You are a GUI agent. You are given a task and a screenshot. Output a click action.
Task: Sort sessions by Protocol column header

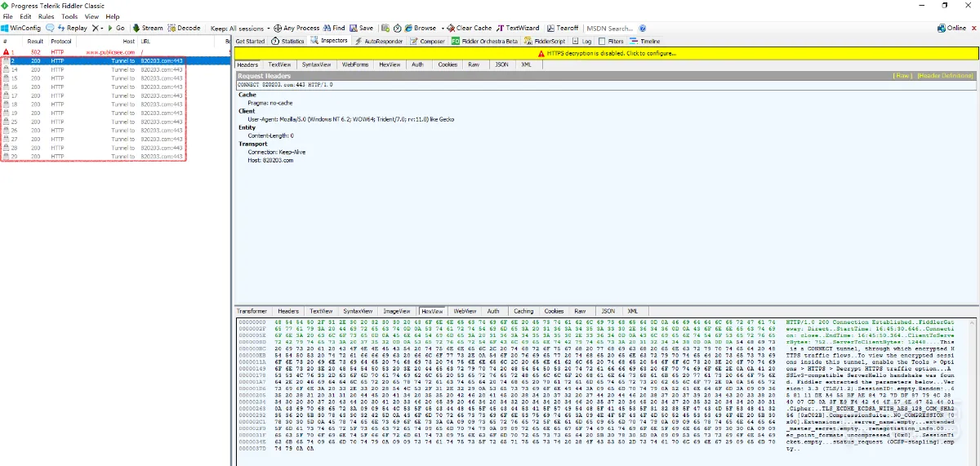(x=61, y=41)
